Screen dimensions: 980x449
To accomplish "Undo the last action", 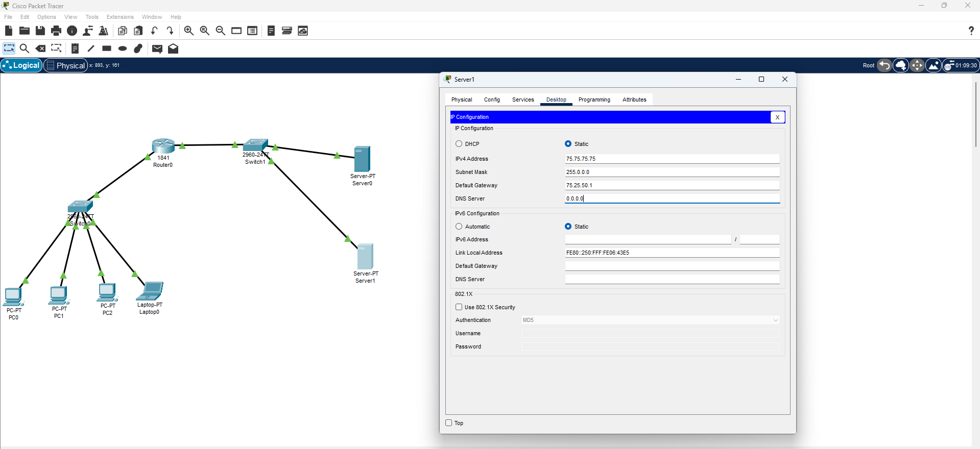I will coord(154,31).
